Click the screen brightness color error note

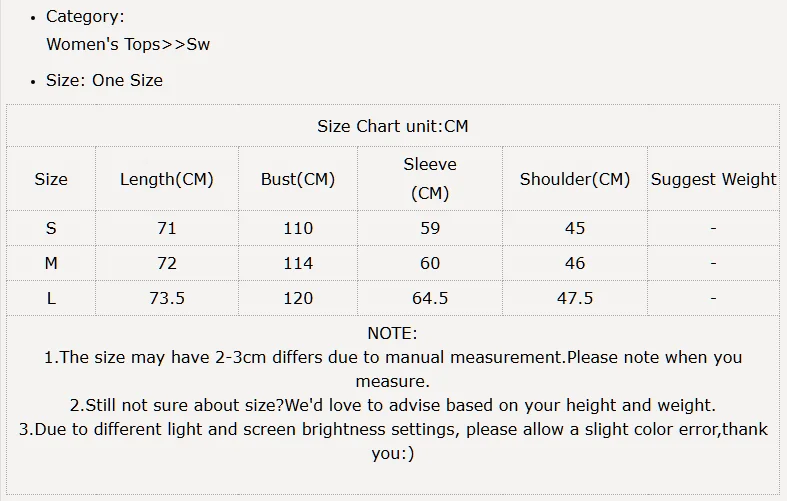click(x=393, y=441)
